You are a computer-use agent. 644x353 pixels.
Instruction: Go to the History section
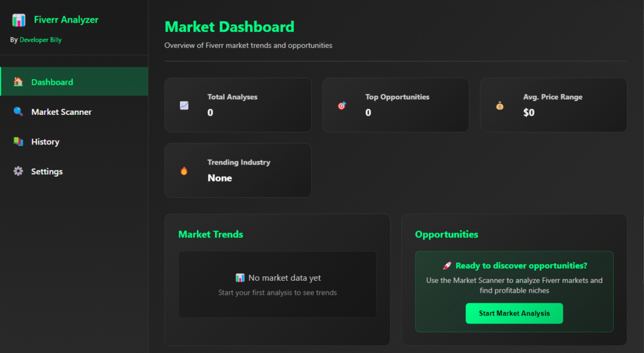pyautogui.click(x=74, y=141)
